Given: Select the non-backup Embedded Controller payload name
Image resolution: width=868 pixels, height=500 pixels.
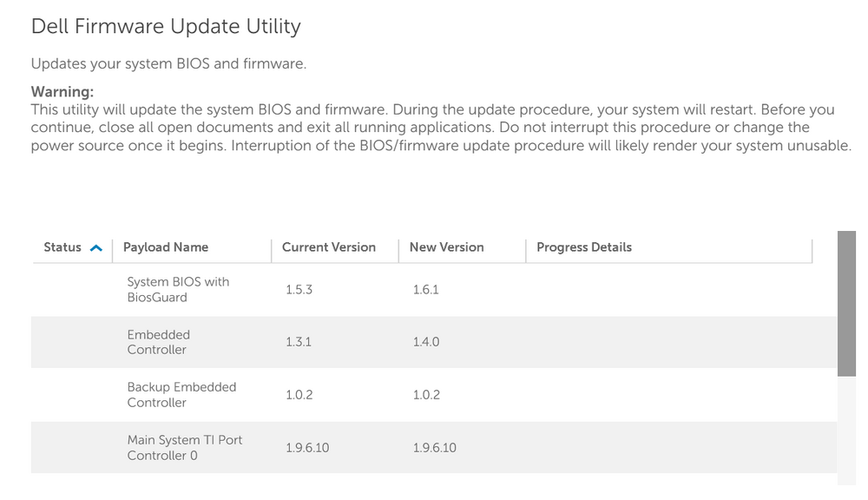Looking at the screenshot, I should [x=158, y=342].
